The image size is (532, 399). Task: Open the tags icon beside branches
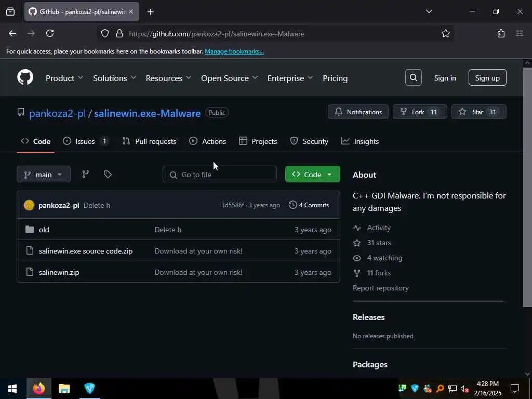point(108,174)
